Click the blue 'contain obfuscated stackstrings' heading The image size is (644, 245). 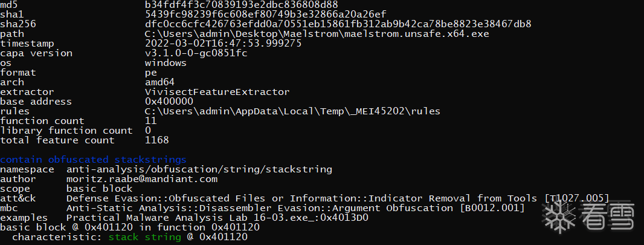[93, 160]
